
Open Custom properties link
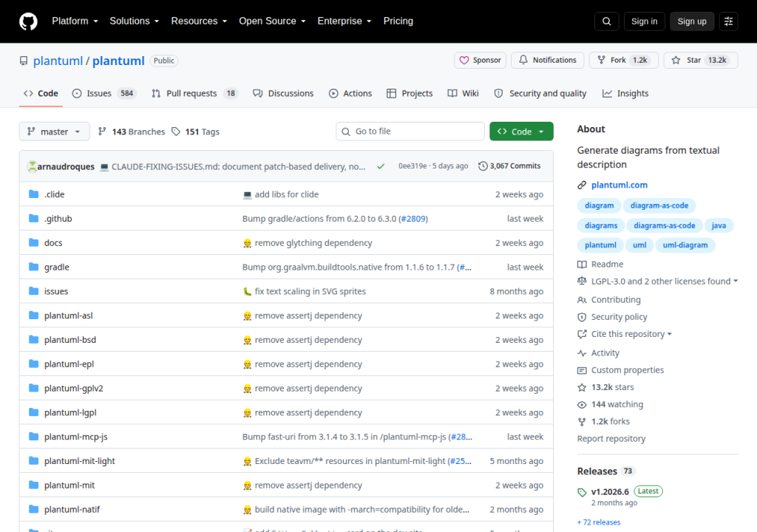627,370
